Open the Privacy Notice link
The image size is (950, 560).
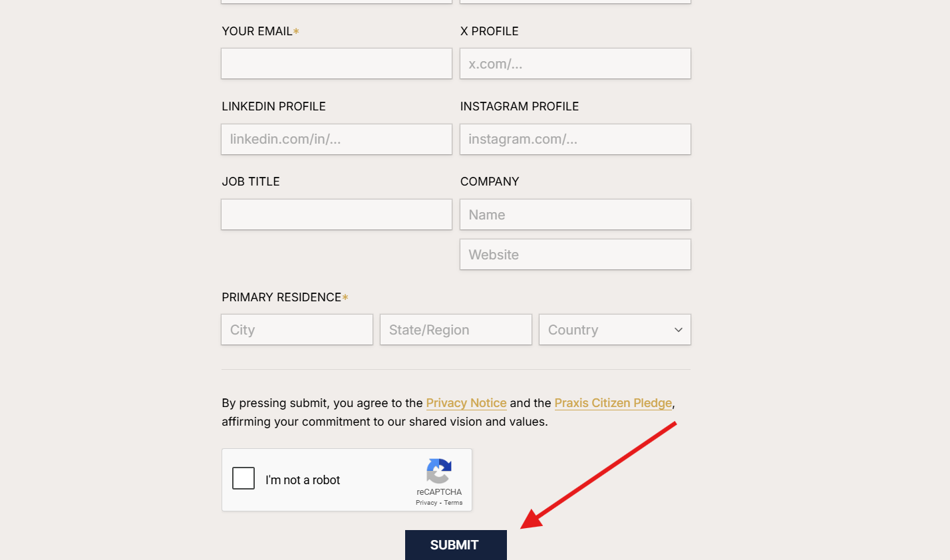[x=466, y=403]
